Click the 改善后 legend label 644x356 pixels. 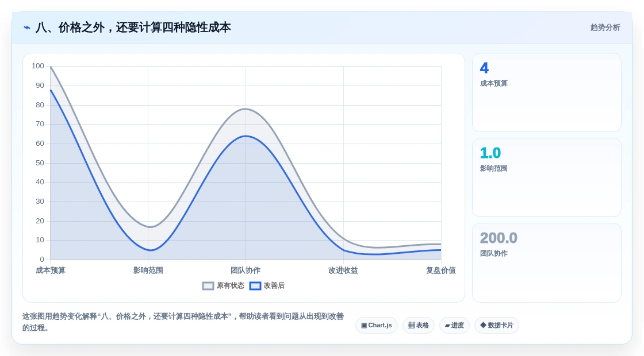[274, 285]
